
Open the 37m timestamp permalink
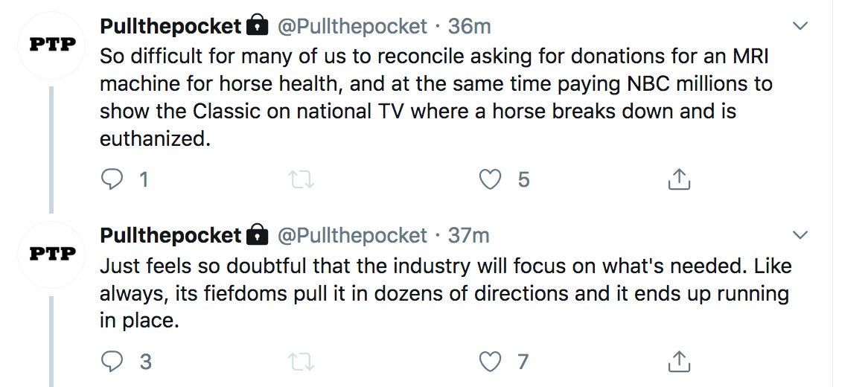(469, 236)
